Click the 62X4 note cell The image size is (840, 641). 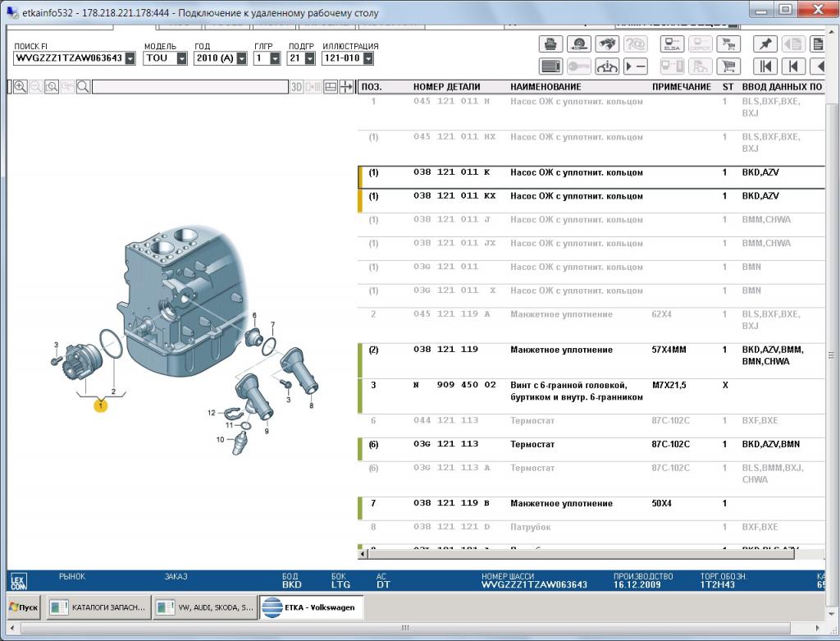click(661, 314)
